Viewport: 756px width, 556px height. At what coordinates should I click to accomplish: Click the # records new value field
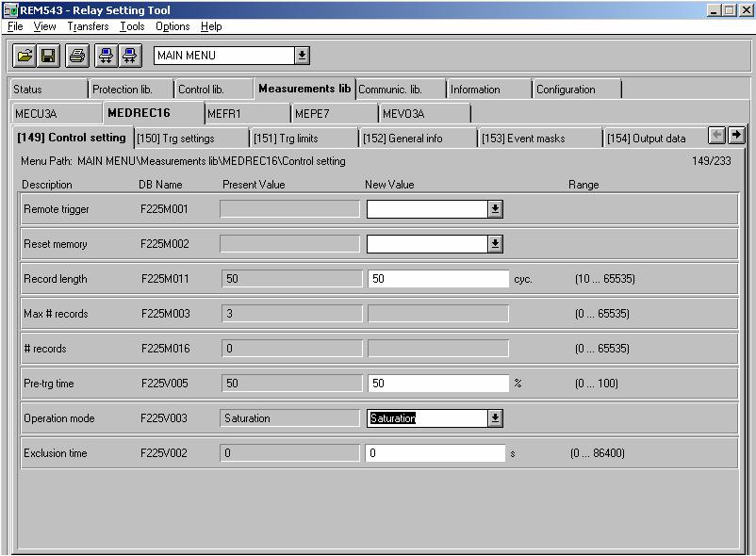(437, 349)
